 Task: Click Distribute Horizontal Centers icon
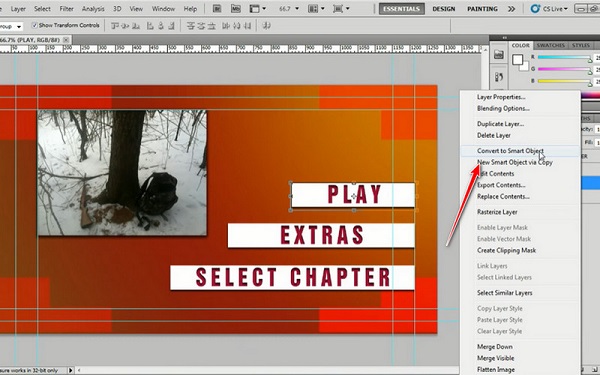237,26
